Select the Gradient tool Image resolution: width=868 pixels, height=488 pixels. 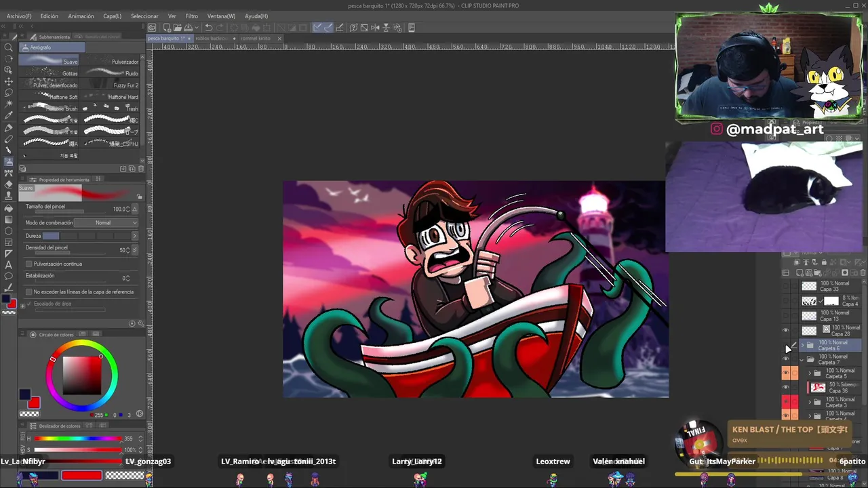[x=9, y=219]
